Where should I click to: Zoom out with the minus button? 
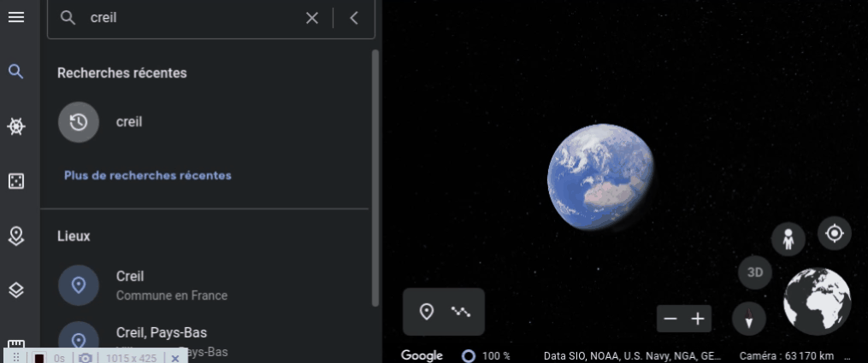pos(670,319)
